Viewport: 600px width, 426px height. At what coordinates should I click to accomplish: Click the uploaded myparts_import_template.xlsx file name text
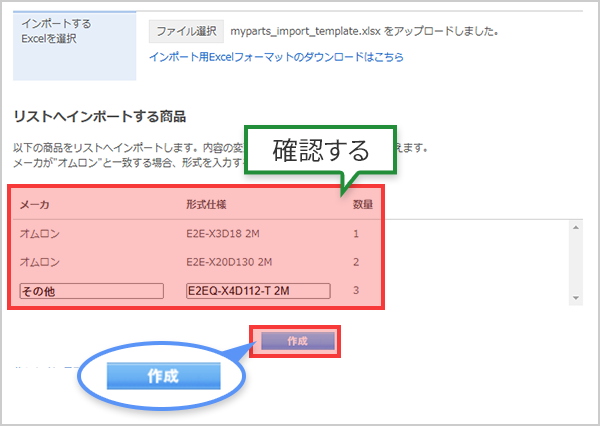coord(305,31)
